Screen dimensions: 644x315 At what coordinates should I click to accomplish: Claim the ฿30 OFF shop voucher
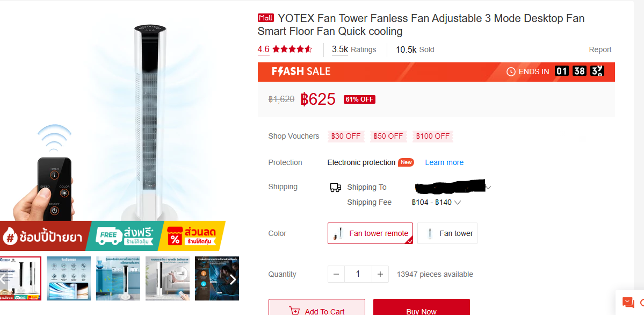(346, 136)
